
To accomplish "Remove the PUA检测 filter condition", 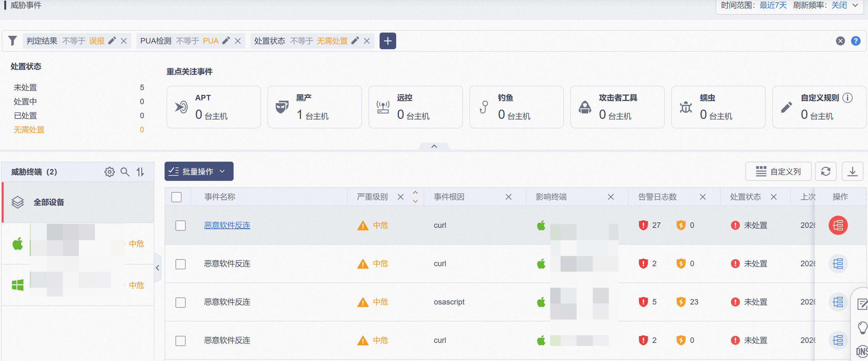I will click(x=237, y=41).
